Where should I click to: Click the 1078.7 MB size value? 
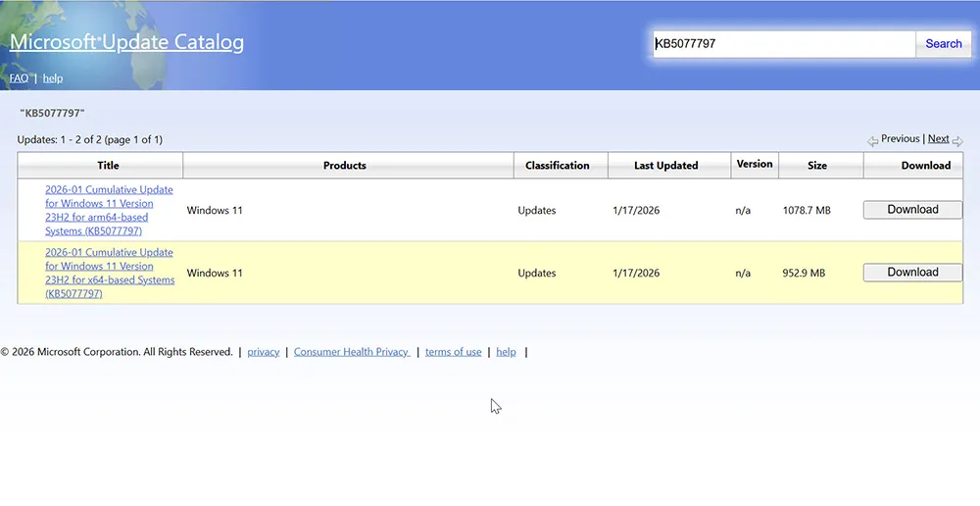pos(807,210)
